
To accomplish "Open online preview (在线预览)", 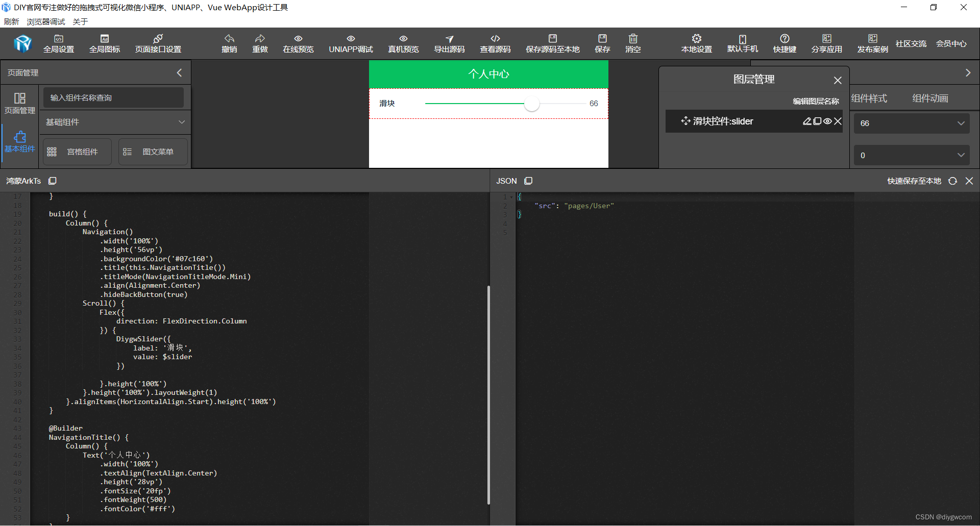I will point(298,43).
